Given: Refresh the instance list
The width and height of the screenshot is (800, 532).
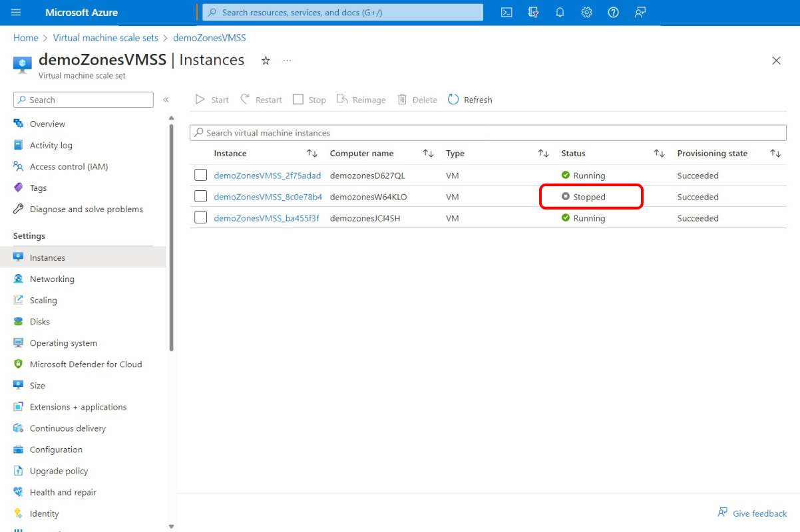Looking at the screenshot, I should point(470,99).
